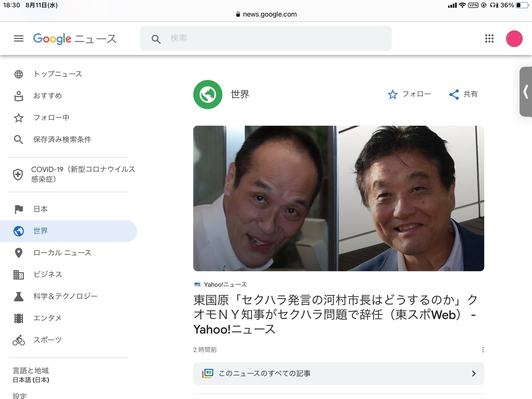
Task: Open the 東国原 セクハラ発言 headline
Action: 336,315
